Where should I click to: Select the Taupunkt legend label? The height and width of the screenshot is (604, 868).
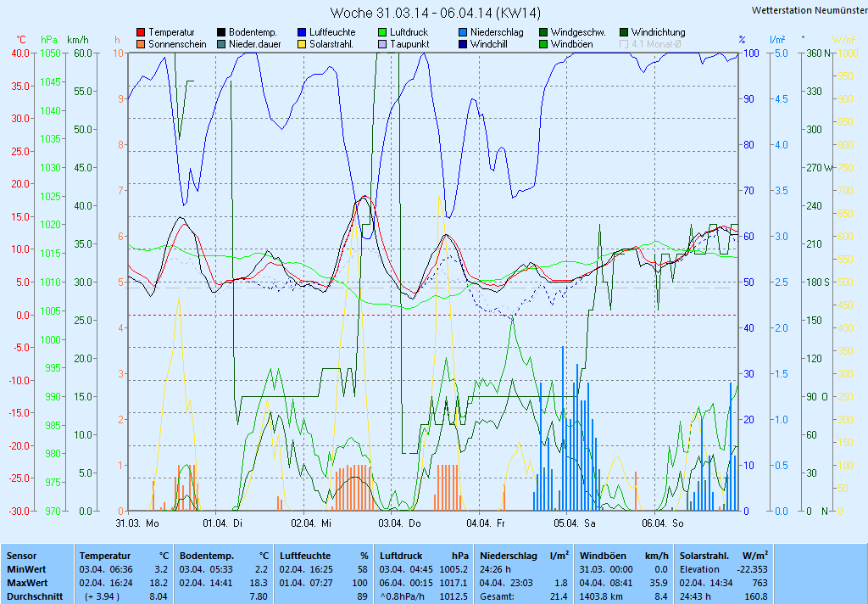click(x=409, y=44)
